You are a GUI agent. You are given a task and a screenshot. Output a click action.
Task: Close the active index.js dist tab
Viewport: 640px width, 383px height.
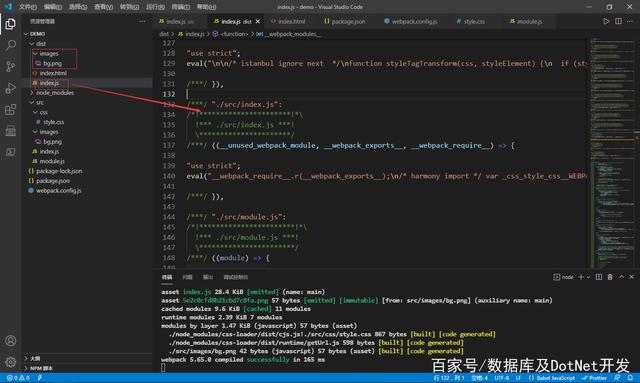click(258, 21)
